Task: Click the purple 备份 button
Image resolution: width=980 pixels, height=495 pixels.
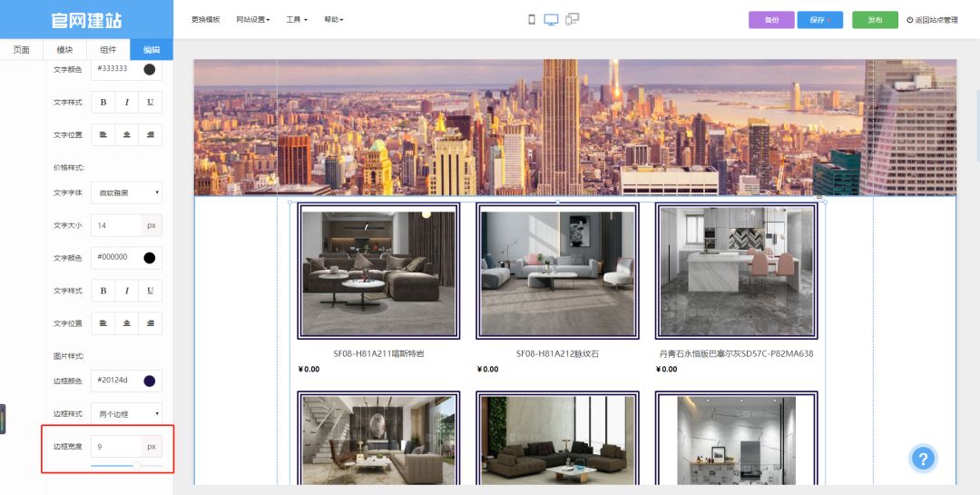Action: pos(771,20)
